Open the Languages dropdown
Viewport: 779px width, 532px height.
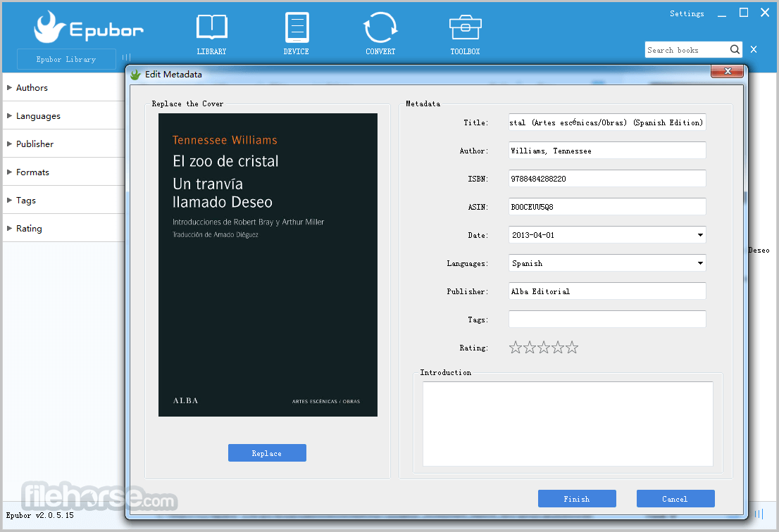[x=700, y=263]
